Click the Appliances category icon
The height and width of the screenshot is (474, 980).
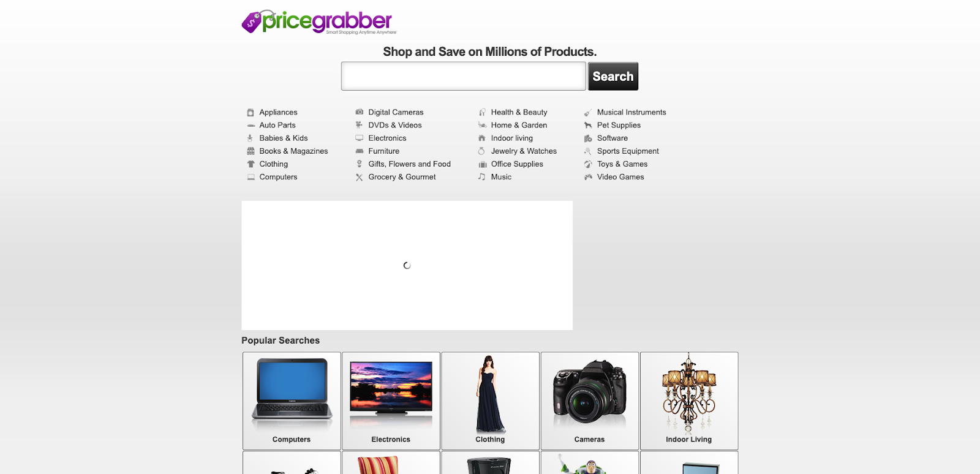(x=251, y=113)
